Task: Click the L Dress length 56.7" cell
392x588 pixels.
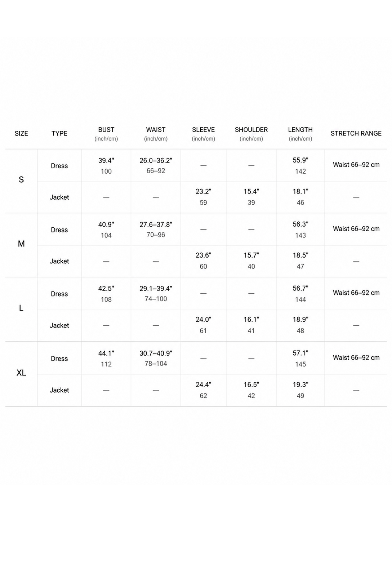Action: coord(300,294)
